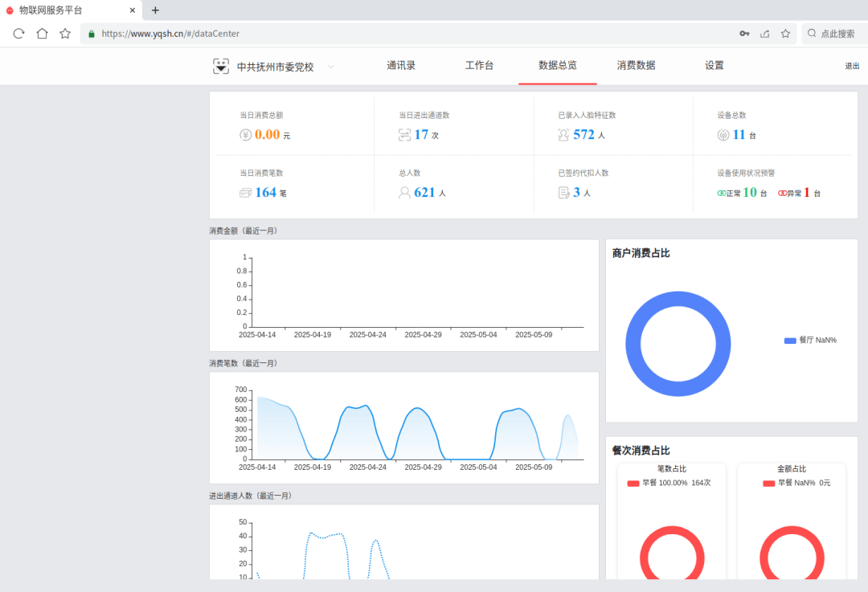Viewport: 868px width, 592px height.
Task: Switch to the 消费数据 tab
Action: [x=636, y=66]
